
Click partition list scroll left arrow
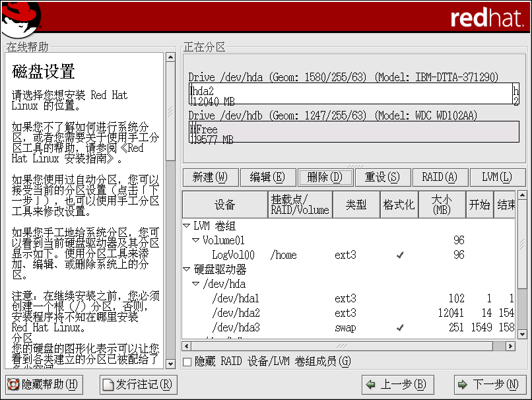coord(186,346)
